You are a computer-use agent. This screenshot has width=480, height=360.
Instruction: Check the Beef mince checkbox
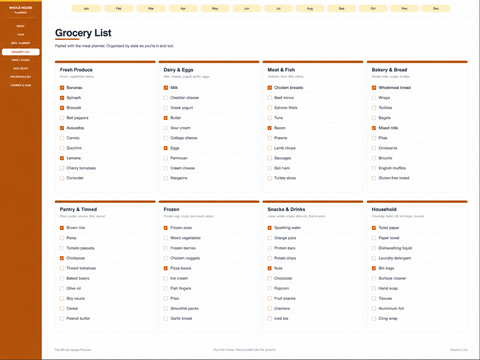pos(270,98)
